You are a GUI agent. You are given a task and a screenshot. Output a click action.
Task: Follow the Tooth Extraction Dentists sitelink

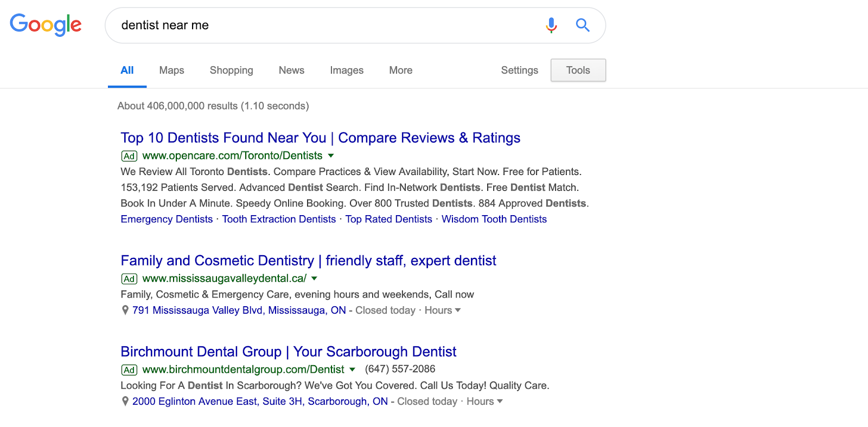point(279,219)
